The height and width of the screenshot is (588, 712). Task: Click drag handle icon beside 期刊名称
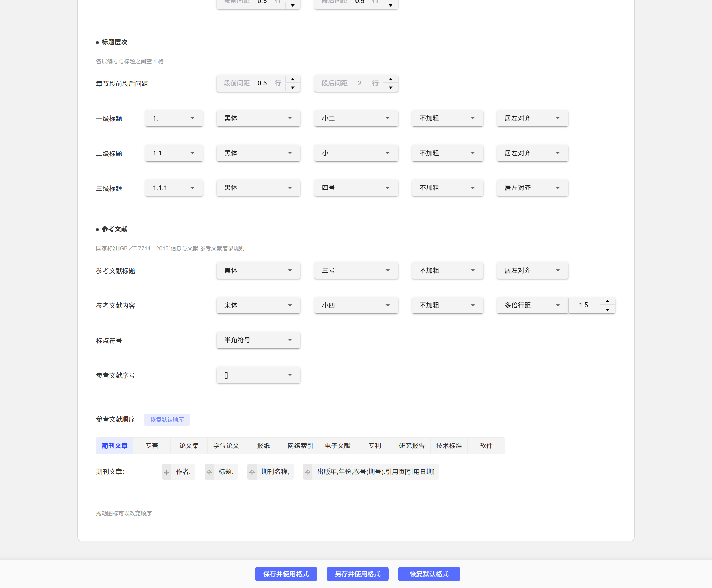point(252,472)
